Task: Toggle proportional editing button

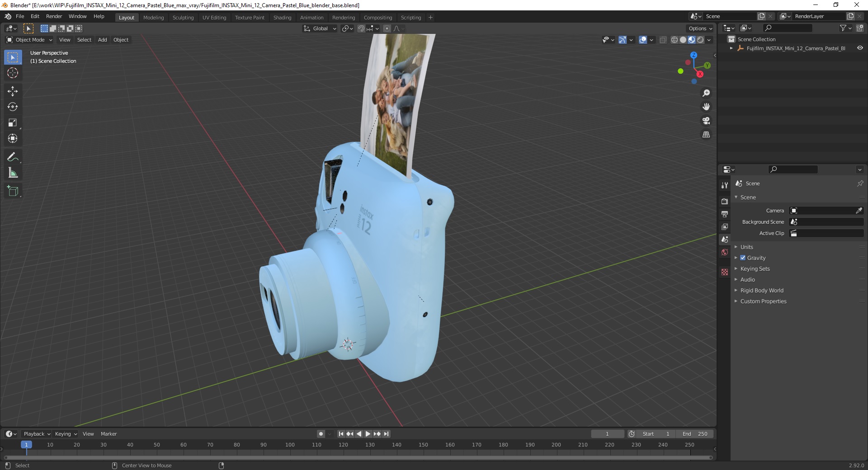Action: [x=387, y=28]
